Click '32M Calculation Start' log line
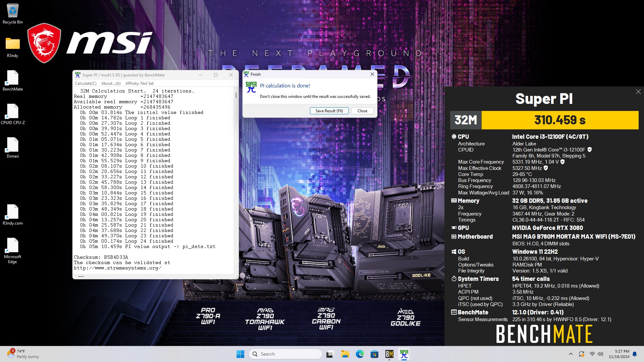This screenshot has height=362, width=644. pos(137,91)
